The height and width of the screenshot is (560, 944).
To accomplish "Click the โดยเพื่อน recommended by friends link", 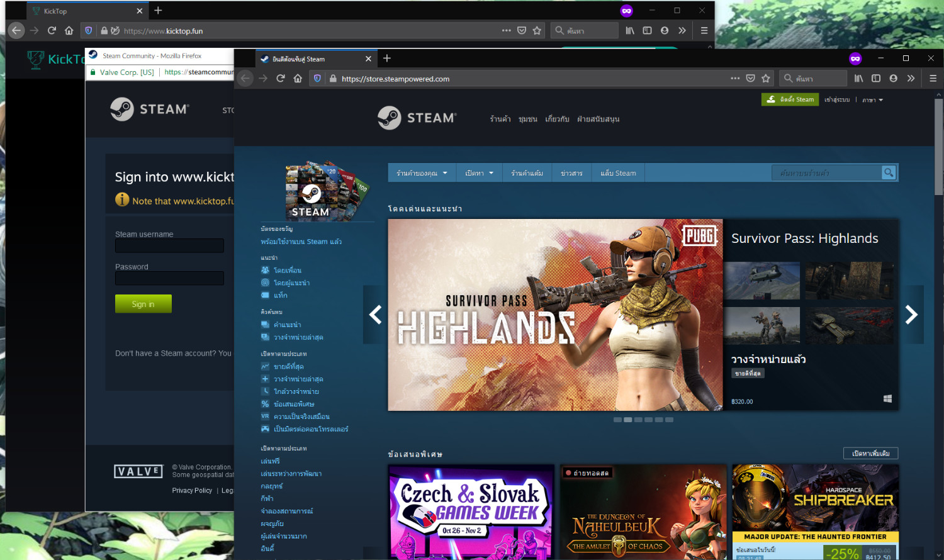I will 287,270.
